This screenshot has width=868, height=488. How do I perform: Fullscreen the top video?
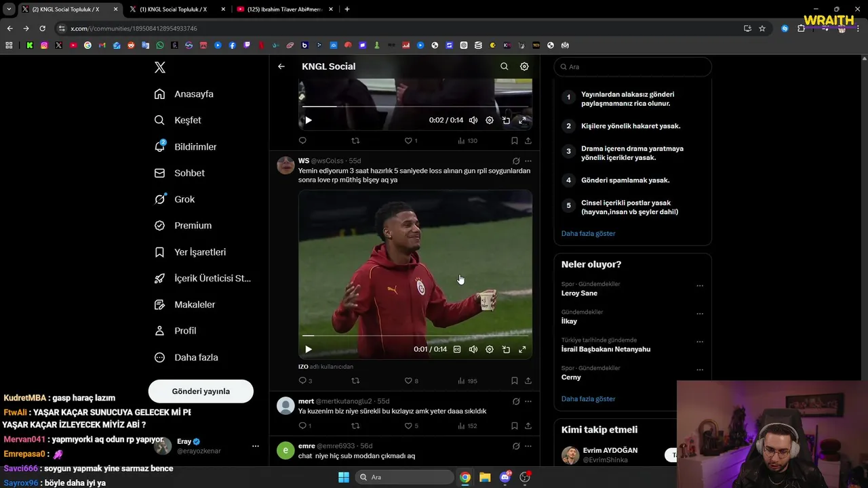pos(522,120)
